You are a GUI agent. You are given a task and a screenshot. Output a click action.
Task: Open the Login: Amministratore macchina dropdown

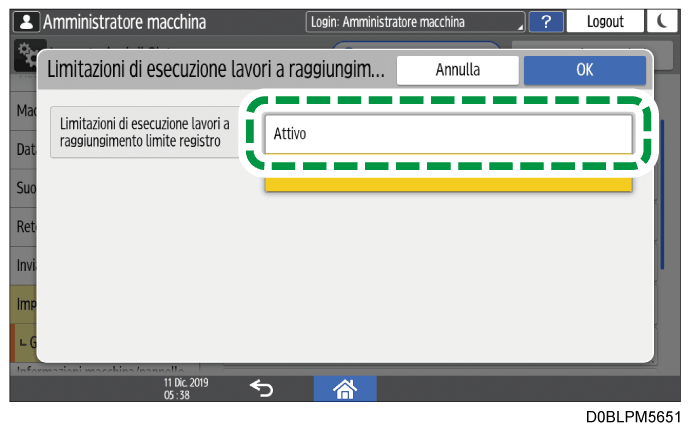[x=416, y=21]
